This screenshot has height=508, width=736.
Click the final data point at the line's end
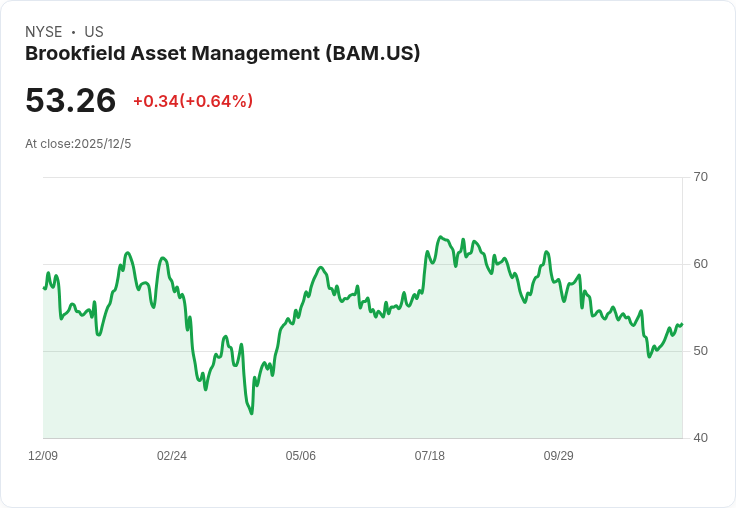pyautogui.click(x=682, y=324)
